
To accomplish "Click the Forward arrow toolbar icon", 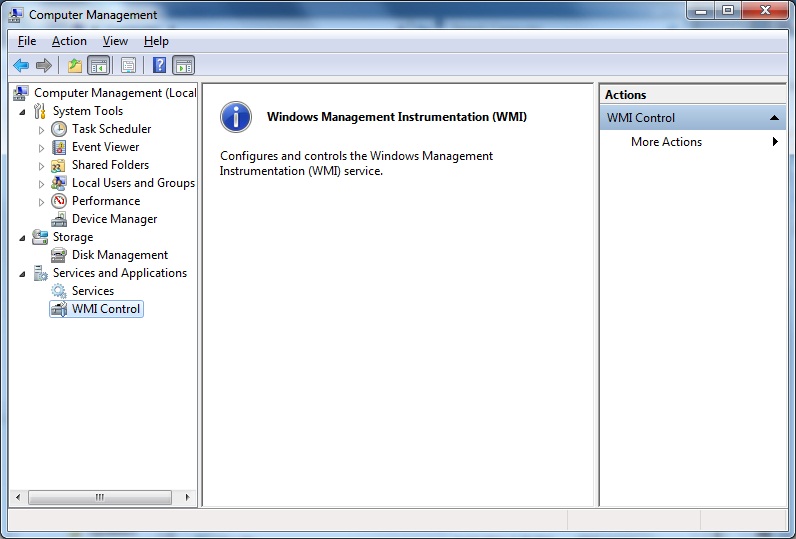I will [x=44, y=65].
